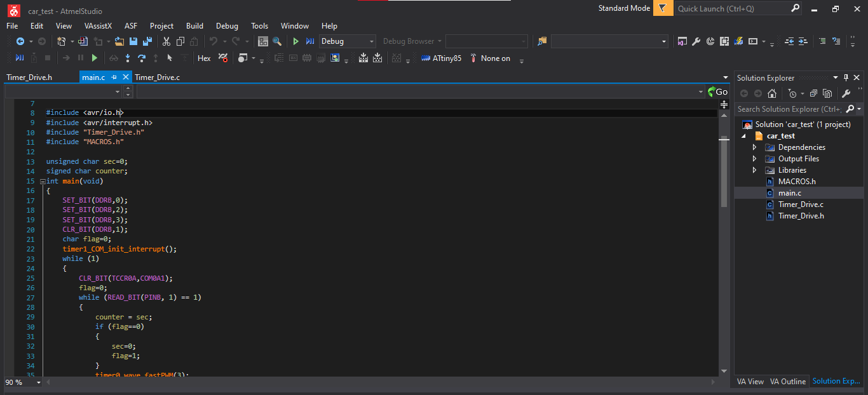This screenshot has height=395, width=868.
Task: Toggle pin on main.c tab
Action: [x=114, y=77]
